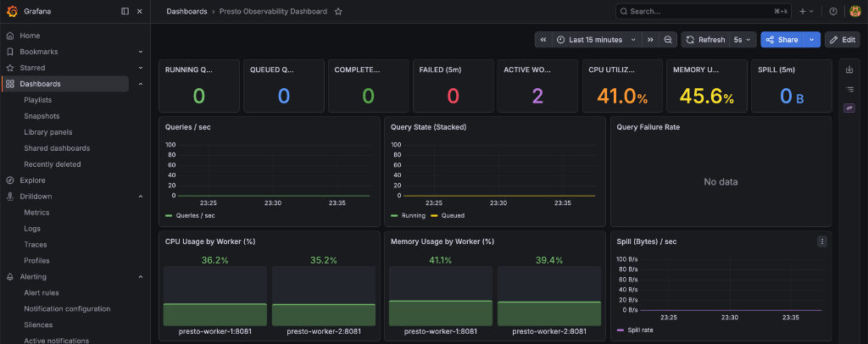Click the zoom out time range icon

(668, 40)
